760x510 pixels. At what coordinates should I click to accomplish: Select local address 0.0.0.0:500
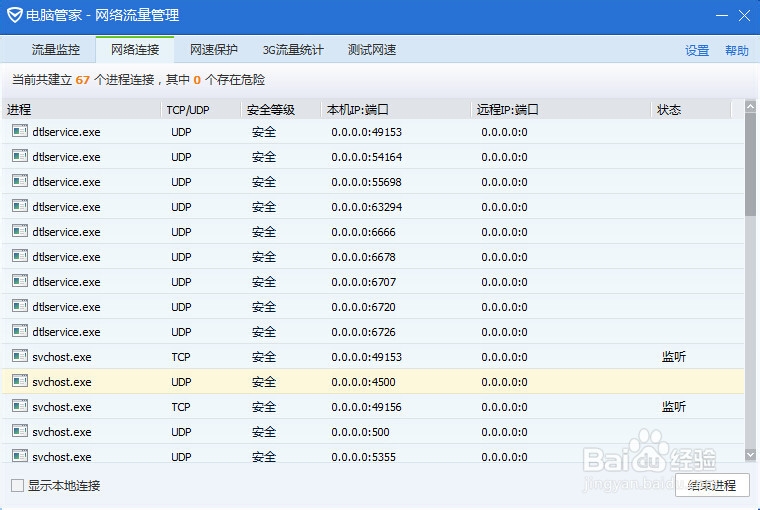pos(360,432)
